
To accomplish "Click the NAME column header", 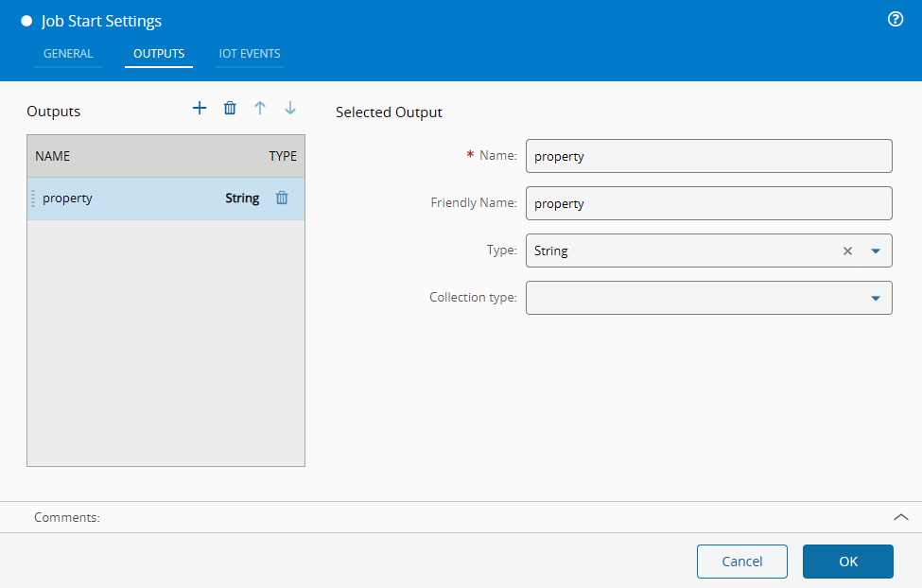I will tap(53, 156).
